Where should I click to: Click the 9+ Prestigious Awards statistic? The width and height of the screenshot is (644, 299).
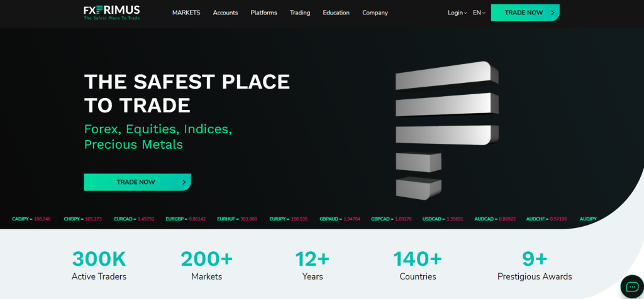click(x=535, y=265)
